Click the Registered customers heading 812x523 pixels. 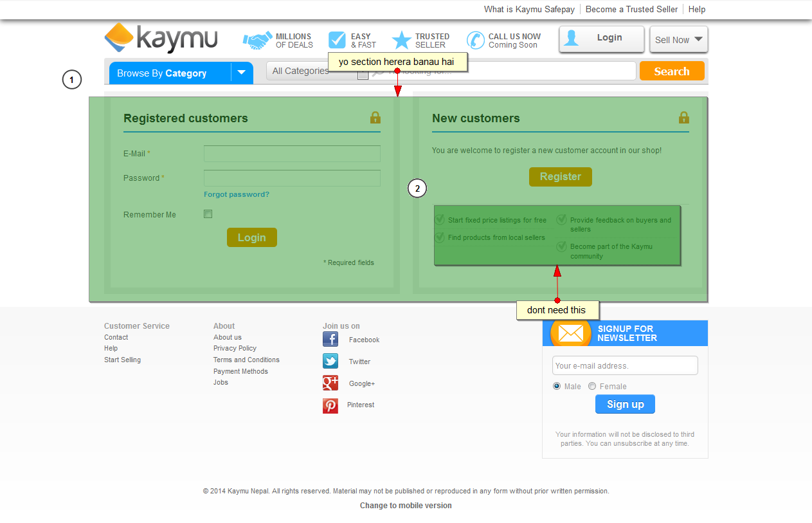pos(186,118)
